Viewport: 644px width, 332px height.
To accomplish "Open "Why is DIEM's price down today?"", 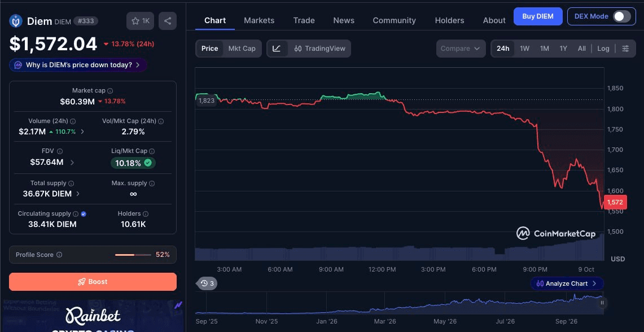I will 78,65.
